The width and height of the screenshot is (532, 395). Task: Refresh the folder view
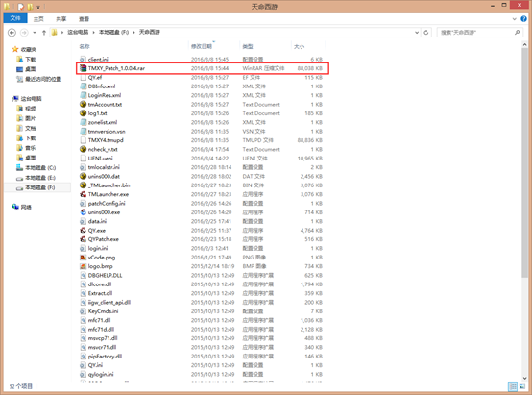coord(426,33)
